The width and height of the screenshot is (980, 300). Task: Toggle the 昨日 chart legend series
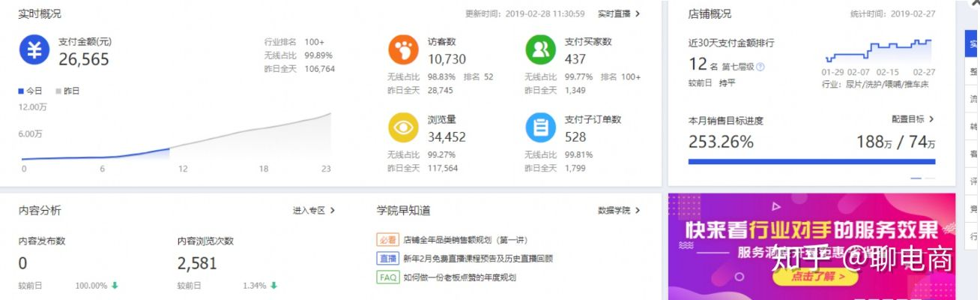[x=67, y=91]
